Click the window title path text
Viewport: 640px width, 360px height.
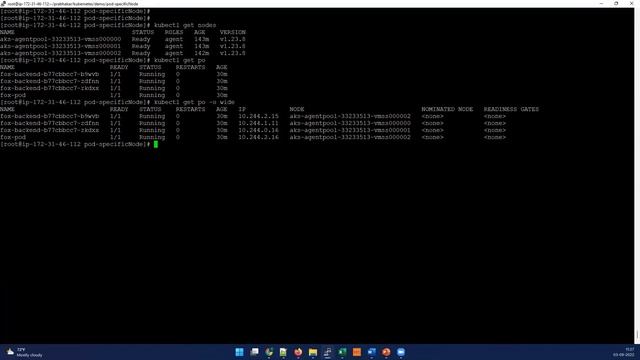pos(73,4)
